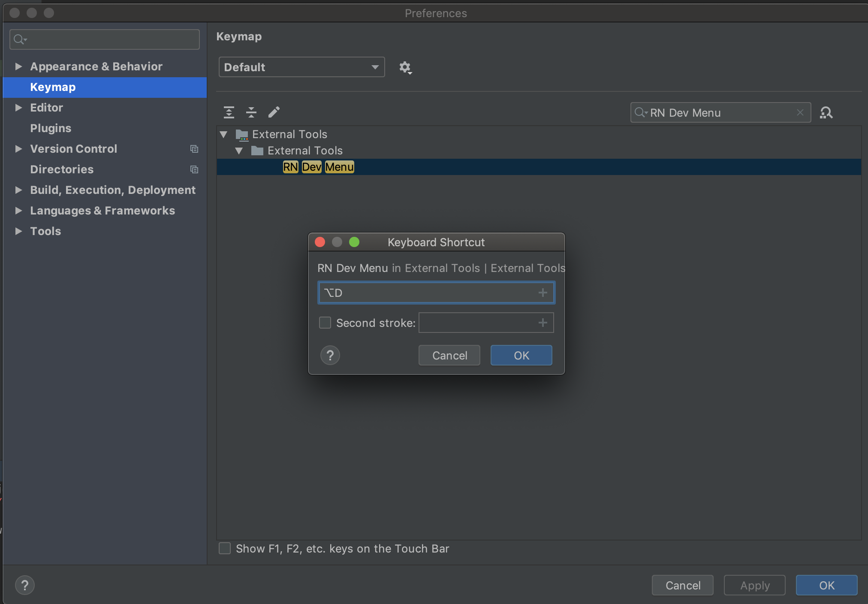Click the Version Control project-level icon
The width and height of the screenshot is (868, 604).
[194, 149]
